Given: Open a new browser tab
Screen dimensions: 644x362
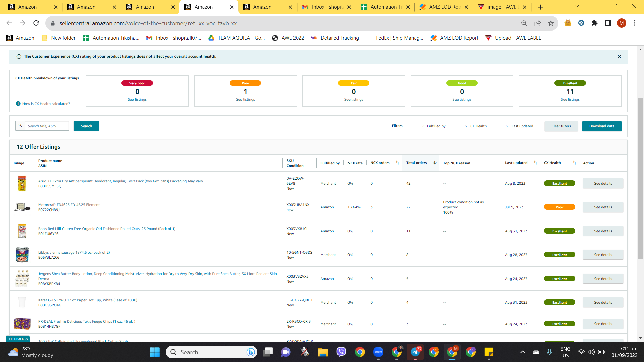Looking at the screenshot, I should pyautogui.click(x=540, y=7).
